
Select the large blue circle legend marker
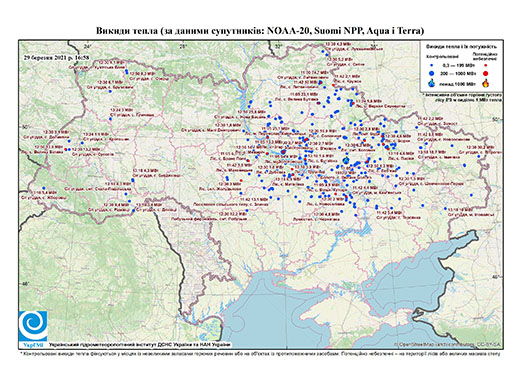pyautogui.click(x=432, y=73)
